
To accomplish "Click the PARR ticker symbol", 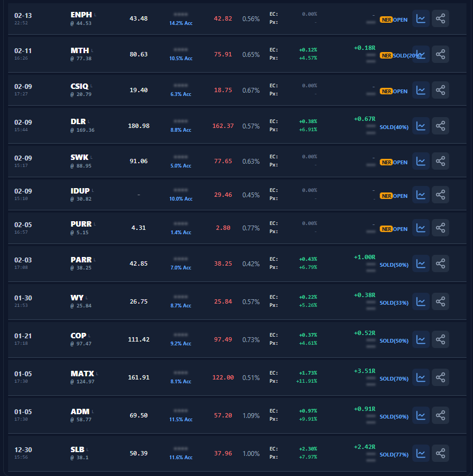I will click(x=81, y=260).
